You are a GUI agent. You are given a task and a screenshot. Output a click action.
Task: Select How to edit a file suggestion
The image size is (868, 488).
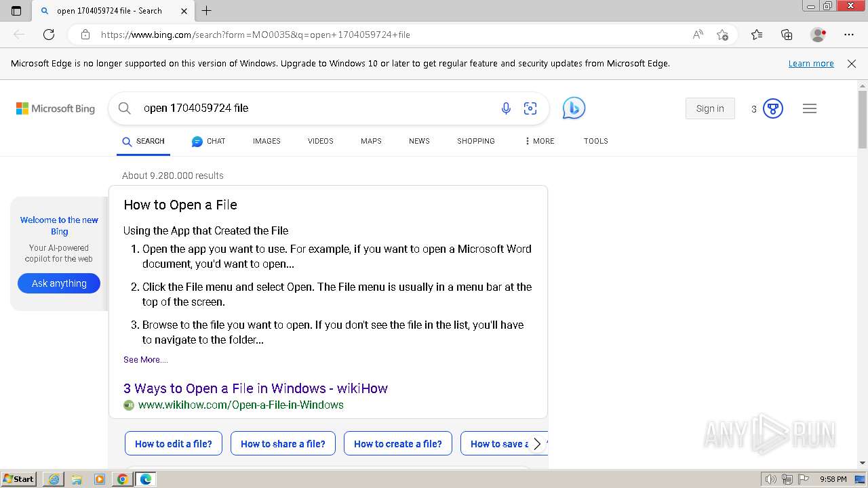(174, 444)
